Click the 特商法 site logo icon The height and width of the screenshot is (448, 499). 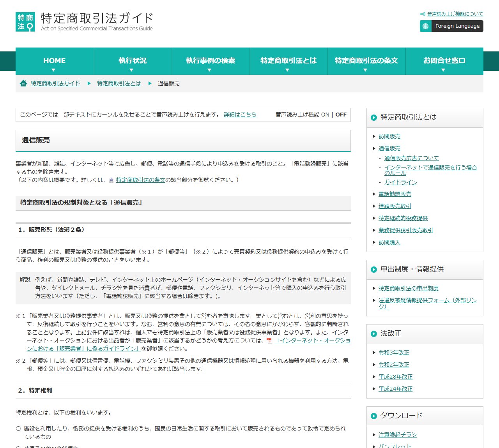pos(25,22)
